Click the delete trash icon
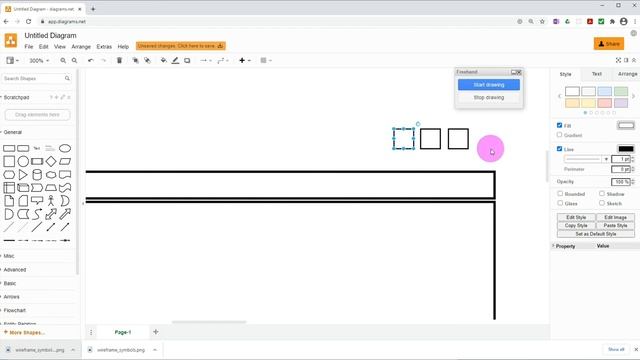The height and width of the screenshot is (360, 640). click(119, 60)
